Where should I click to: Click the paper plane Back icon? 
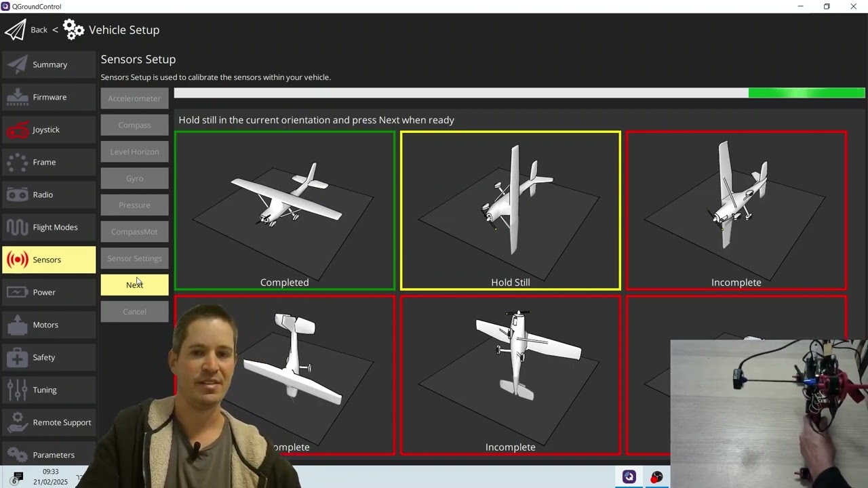click(x=15, y=30)
